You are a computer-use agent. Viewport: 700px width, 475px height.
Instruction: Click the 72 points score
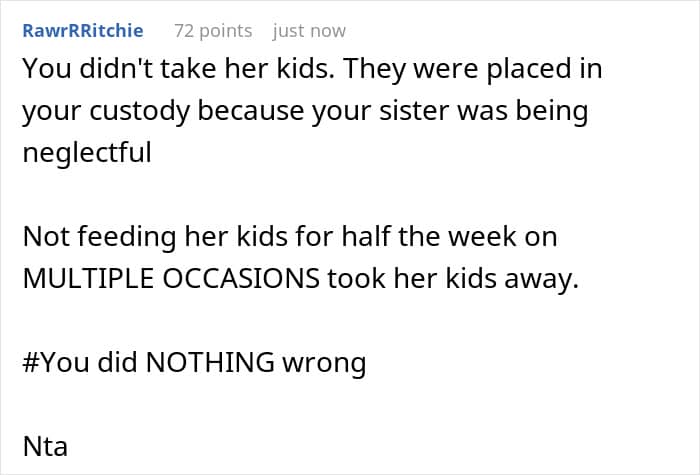click(213, 31)
